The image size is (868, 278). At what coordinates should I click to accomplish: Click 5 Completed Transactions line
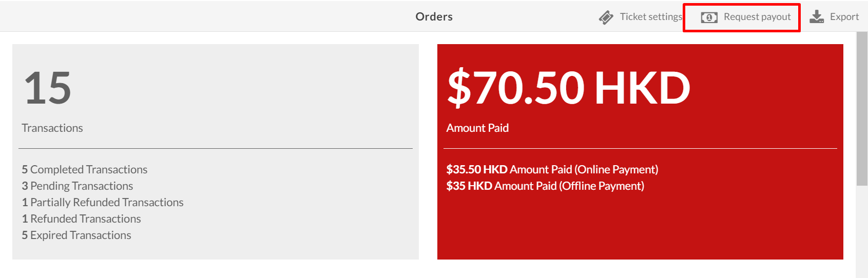(x=85, y=169)
